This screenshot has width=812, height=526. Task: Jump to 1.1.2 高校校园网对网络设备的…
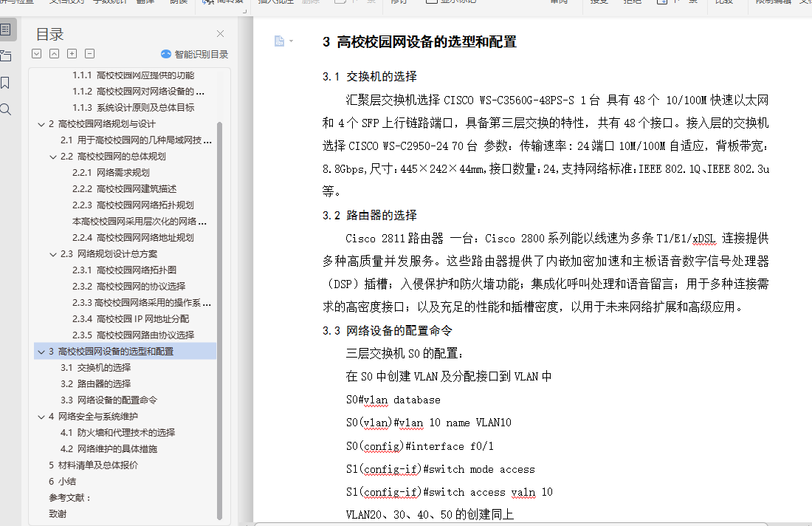(138, 91)
